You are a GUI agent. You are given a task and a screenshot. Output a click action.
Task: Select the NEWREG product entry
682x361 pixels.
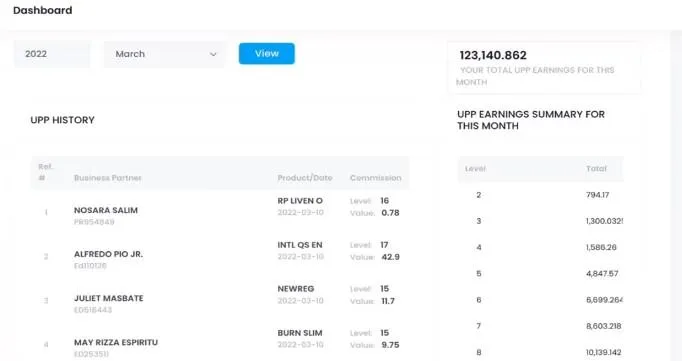click(x=296, y=289)
